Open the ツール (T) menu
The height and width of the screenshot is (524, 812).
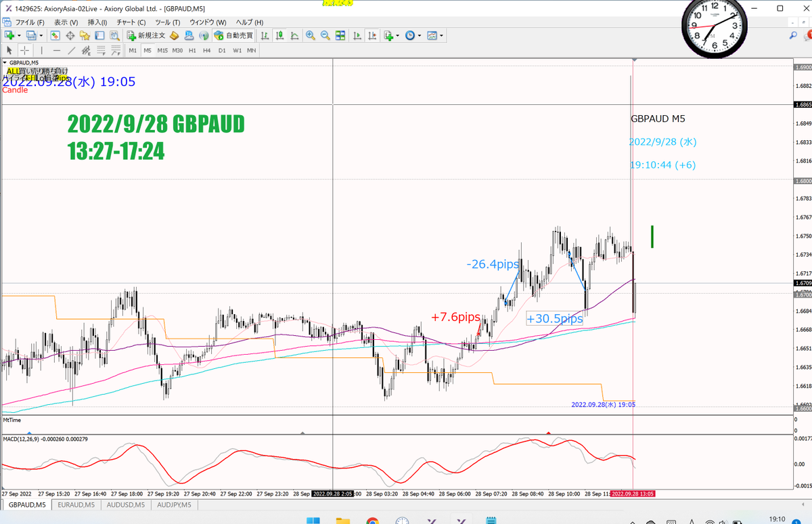click(x=169, y=22)
